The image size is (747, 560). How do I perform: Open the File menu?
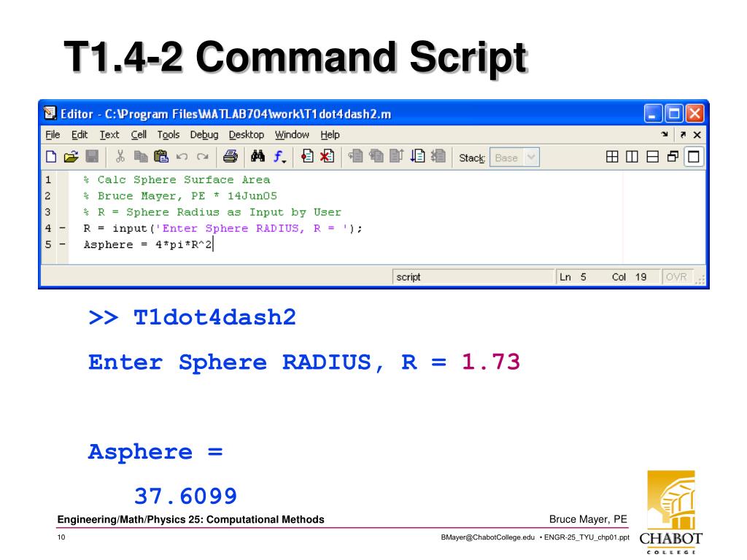(x=53, y=135)
